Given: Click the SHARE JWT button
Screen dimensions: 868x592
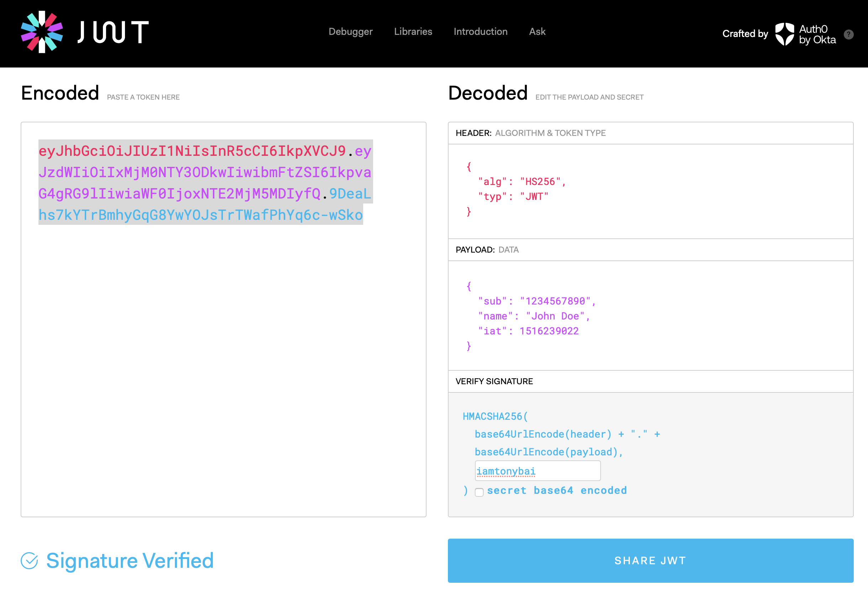Looking at the screenshot, I should pos(650,560).
